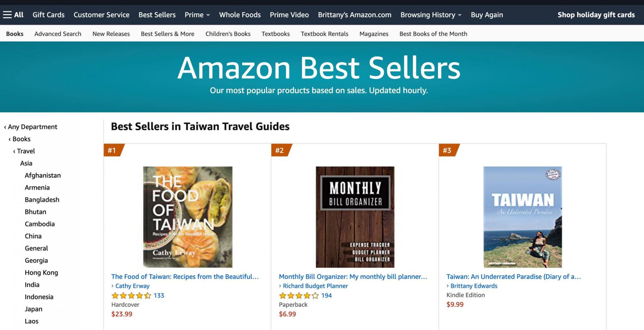
Task: Click the #2 rank badge
Action: coord(280,150)
